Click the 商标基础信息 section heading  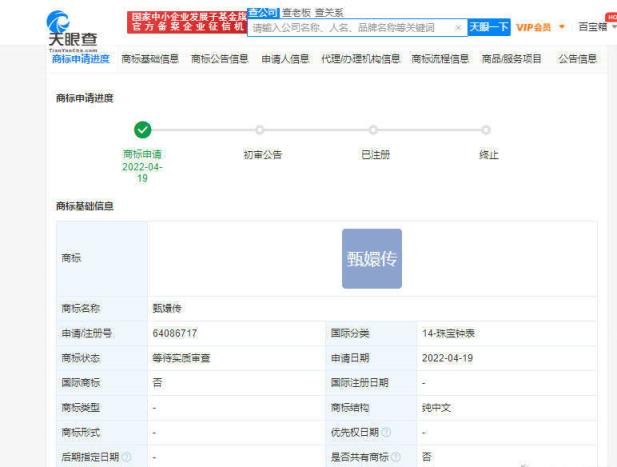pos(85,206)
